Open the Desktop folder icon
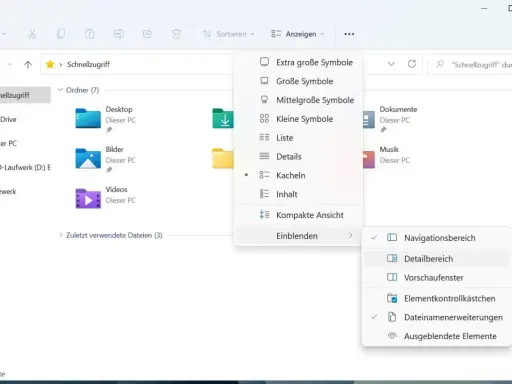This screenshot has height=384, width=512. pyautogui.click(x=88, y=118)
